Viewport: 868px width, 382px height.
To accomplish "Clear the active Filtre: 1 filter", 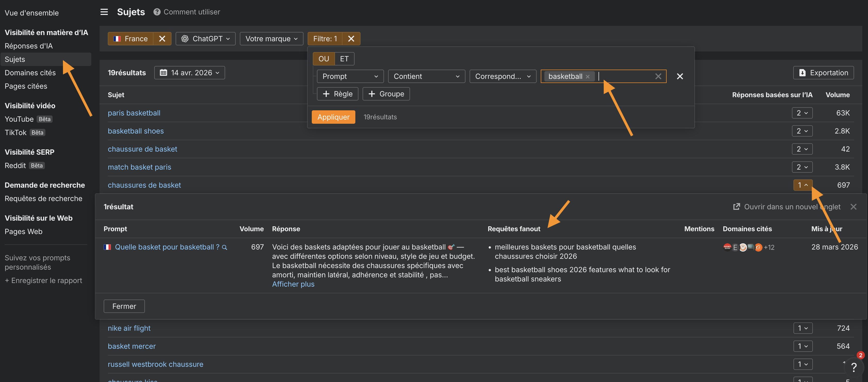I will pyautogui.click(x=351, y=39).
